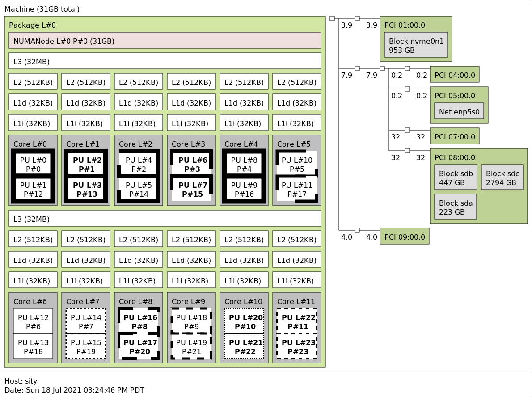The height and width of the screenshot is (397, 532).
Task: Select PU L#11 P#17 in Core L#5
Action: [297, 189]
